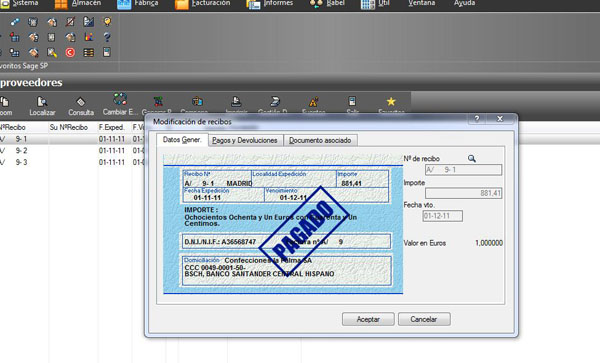This screenshot has width=600, height=363.
Task: Open the Consulta toolbar icon
Action: [80, 102]
